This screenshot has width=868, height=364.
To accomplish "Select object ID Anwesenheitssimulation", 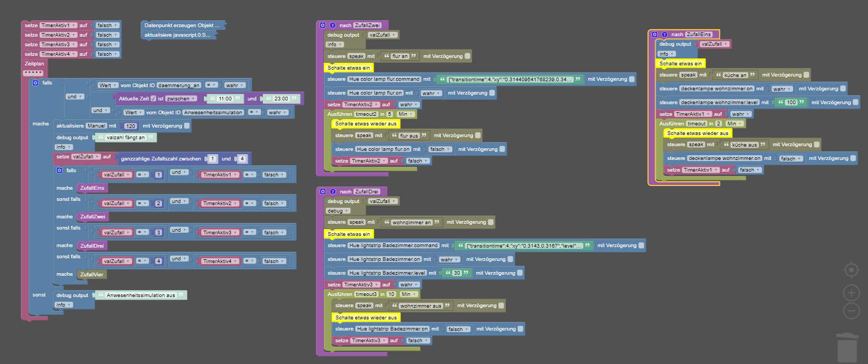I will (x=213, y=113).
